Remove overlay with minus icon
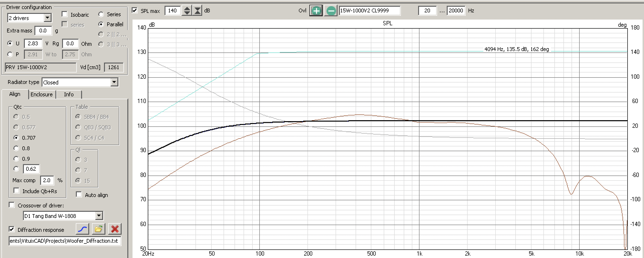Viewport: 644px width, 258px height. pyautogui.click(x=331, y=11)
